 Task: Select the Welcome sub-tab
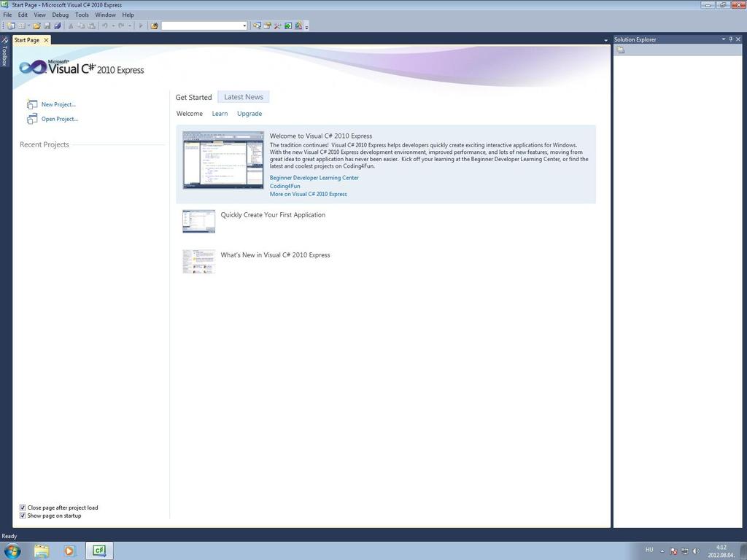(190, 113)
